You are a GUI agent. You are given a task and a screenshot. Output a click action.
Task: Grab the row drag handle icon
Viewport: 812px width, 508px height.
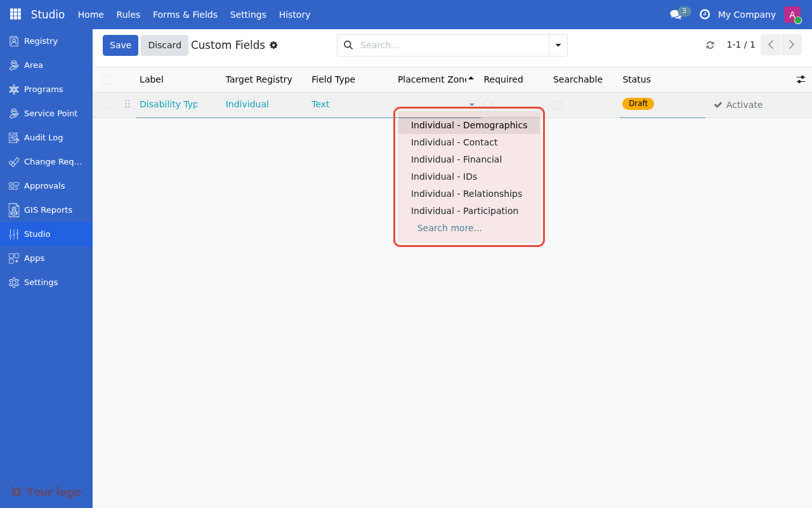128,104
